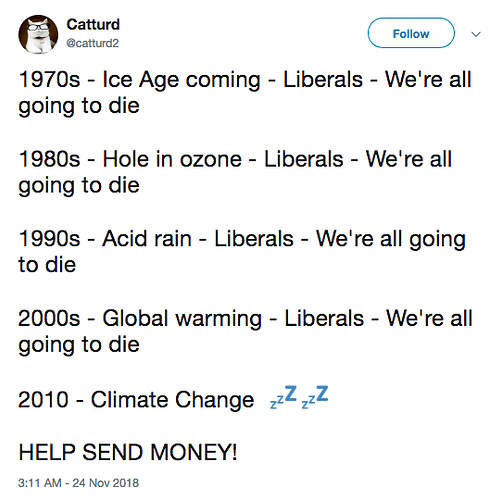Viewport: 503px width, 500px height.
Task: Select the '1970s' decade text
Action: tap(49, 80)
